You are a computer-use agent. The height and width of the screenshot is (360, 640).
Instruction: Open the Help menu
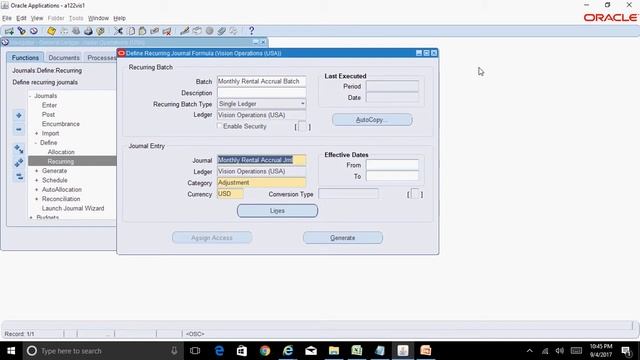(x=119, y=18)
